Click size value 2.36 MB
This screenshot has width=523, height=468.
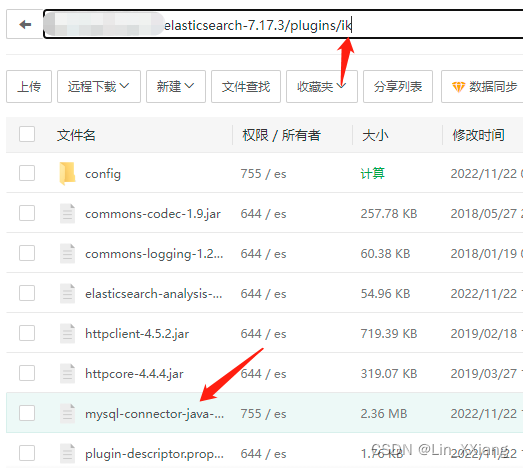[384, 414]
